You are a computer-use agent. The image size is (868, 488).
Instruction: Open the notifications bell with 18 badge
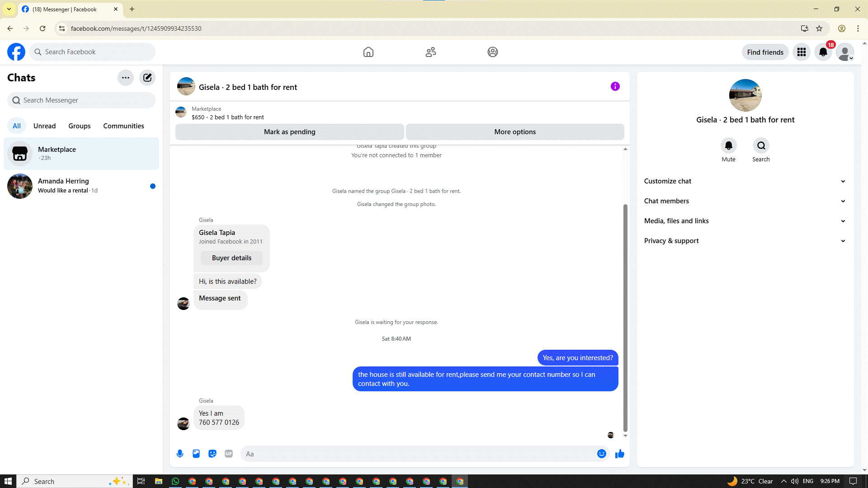coord(823,52)
